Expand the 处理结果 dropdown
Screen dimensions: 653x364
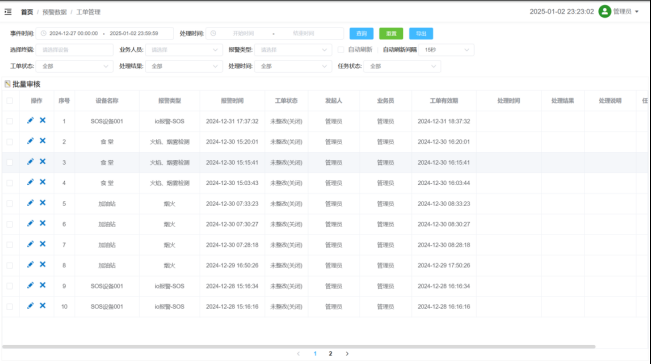click(184, 66)
